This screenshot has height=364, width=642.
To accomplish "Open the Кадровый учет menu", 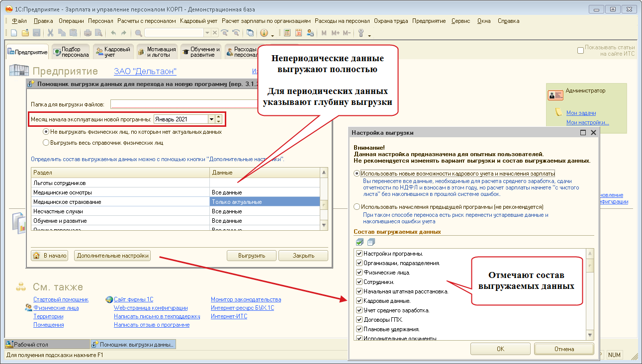I will tap(198, 21).
